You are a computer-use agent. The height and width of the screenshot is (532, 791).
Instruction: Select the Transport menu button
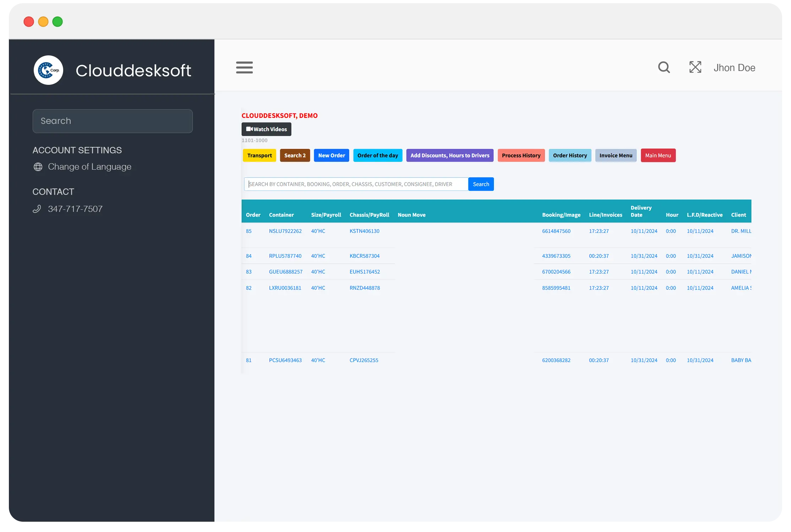(259, 155)
